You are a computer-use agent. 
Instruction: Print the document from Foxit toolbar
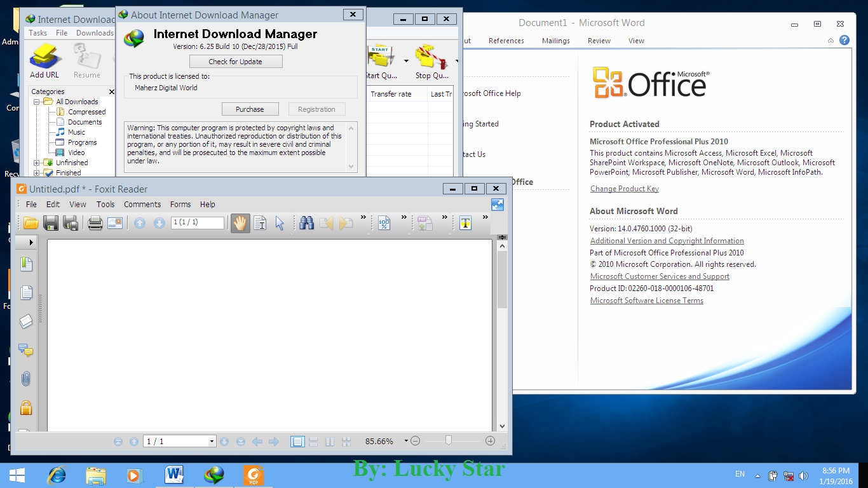pyautogui.click(x=95, y=223)
